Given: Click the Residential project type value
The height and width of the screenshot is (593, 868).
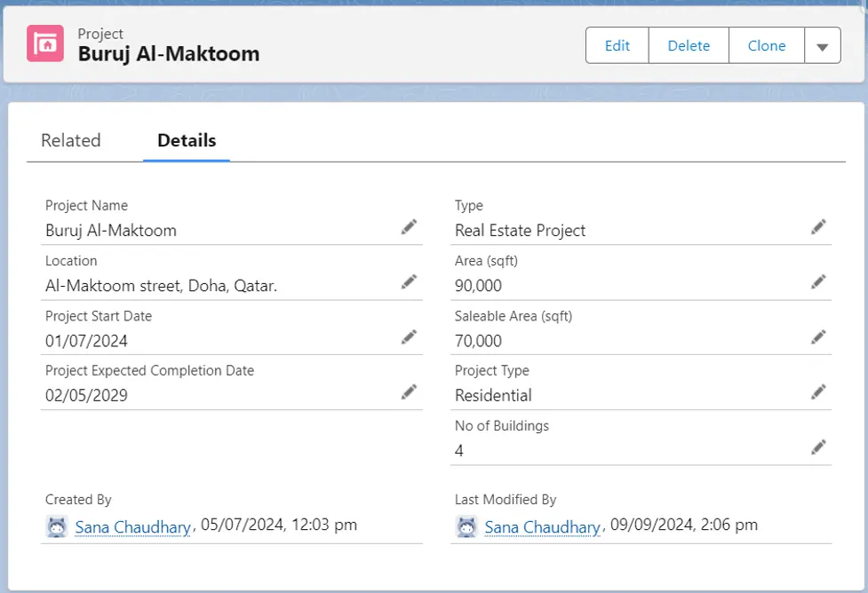Looking at the screenshot, I should click(493, 395).
